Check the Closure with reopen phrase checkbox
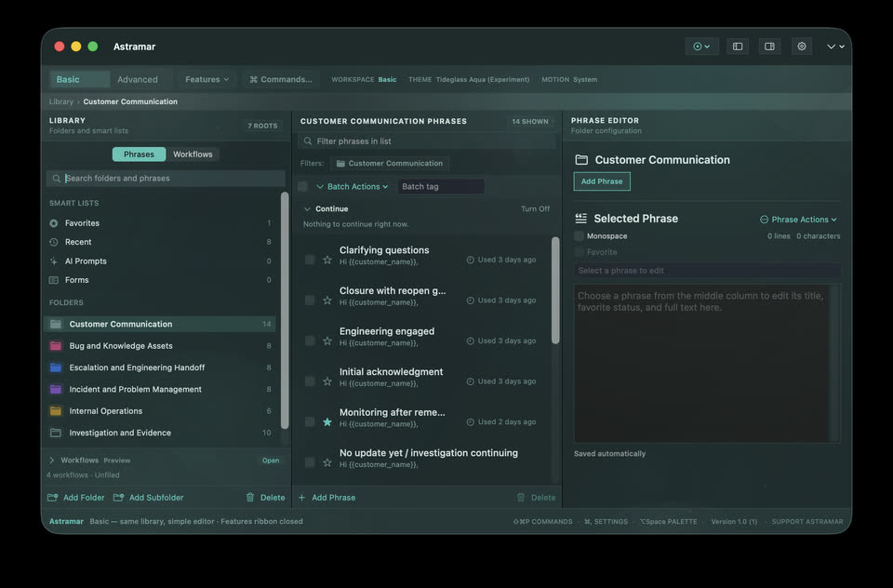 tap(310, 301)
